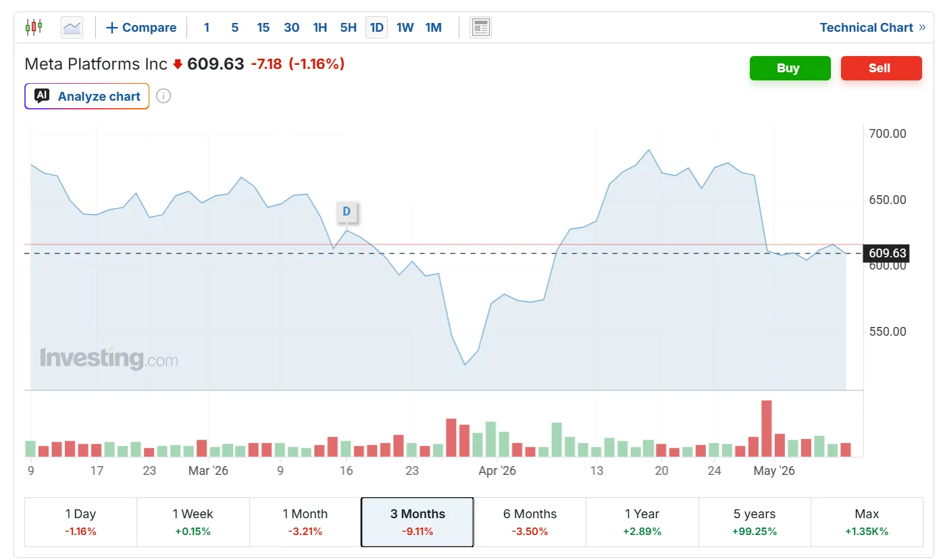The height and width of the screenshot is (560, 941).
Task: Set interval to 1 minute
Action: [x=207, y=28]
